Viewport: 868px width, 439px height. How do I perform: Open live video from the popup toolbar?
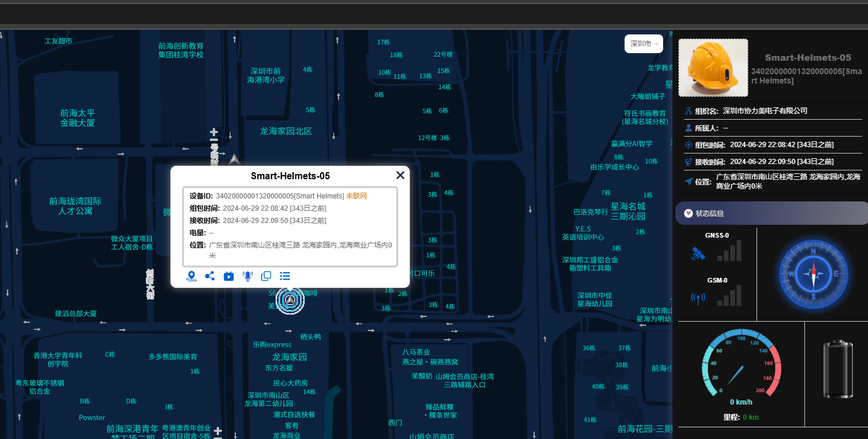point(229,276)
